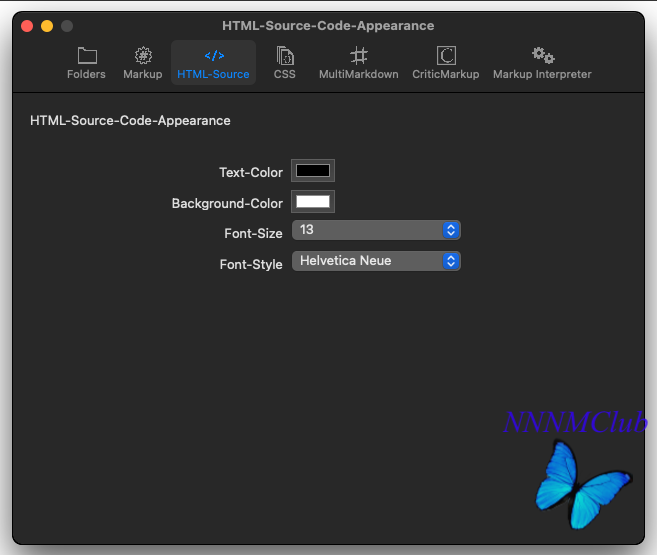Click the NNNMClub watermark text

coord(575,422)
